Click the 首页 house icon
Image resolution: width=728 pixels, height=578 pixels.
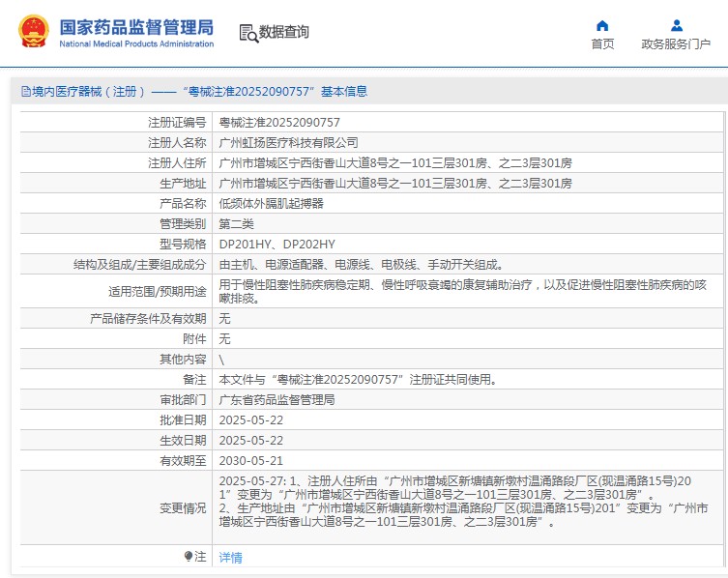point(602,25)
